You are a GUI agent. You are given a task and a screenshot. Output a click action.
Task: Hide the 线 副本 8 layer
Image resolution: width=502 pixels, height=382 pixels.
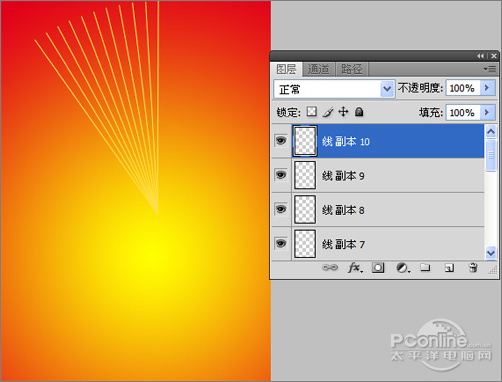281,209
